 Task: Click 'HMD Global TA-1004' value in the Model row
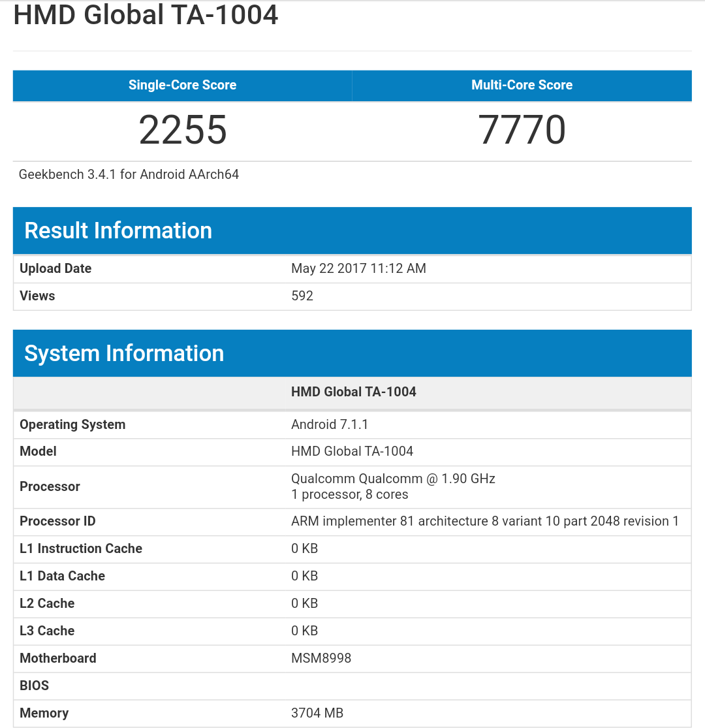(352, 451)
